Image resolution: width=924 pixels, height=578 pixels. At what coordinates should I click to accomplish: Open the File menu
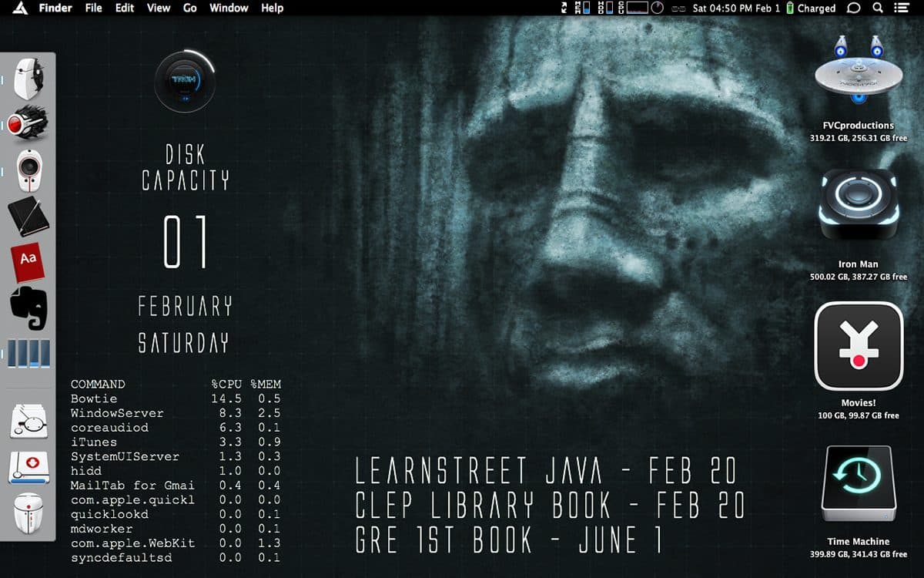[93, 8]
